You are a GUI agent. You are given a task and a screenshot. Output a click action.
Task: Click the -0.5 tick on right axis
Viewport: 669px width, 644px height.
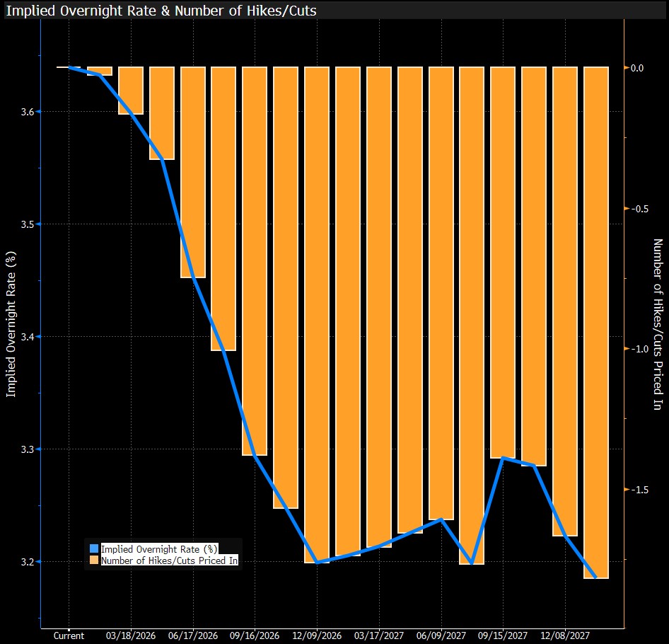click(640, 209)
